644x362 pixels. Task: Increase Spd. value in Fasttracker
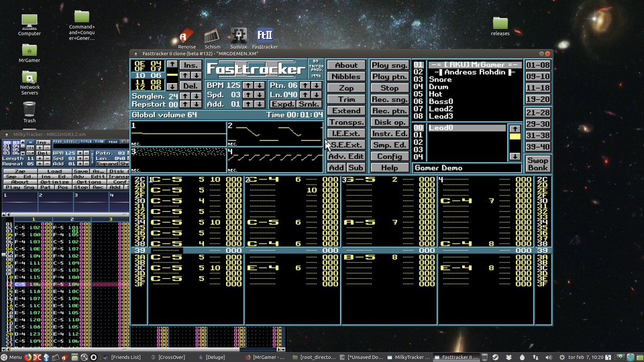point(248,95)
